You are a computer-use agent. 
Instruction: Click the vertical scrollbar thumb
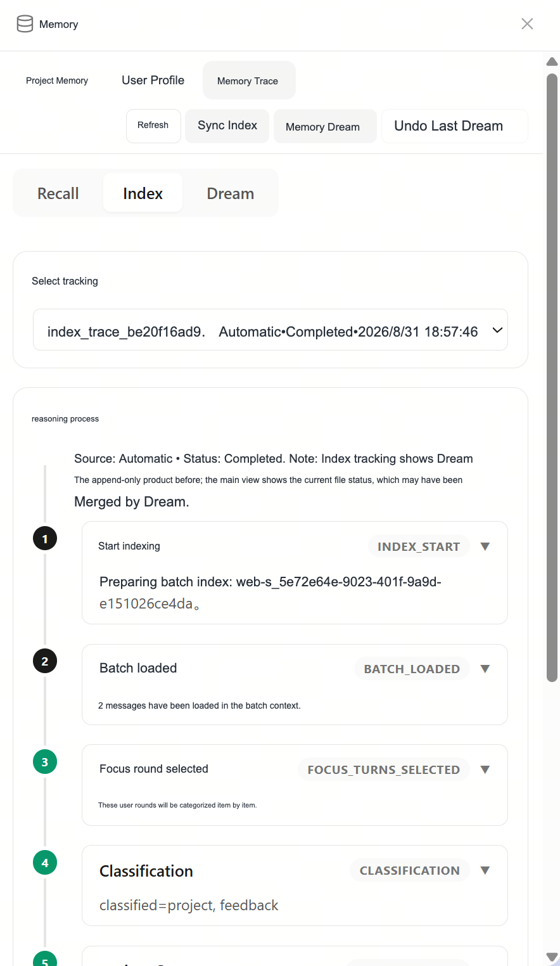(552, 377)
